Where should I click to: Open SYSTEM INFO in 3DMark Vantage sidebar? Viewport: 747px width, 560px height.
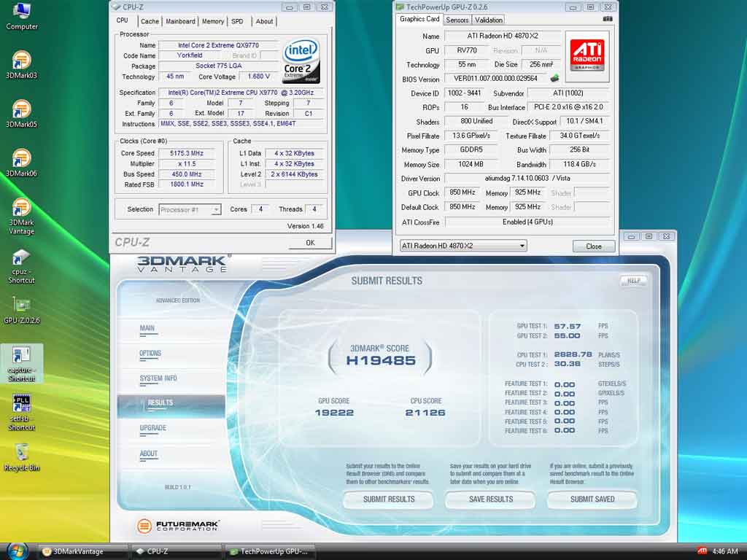coord(158,378)
